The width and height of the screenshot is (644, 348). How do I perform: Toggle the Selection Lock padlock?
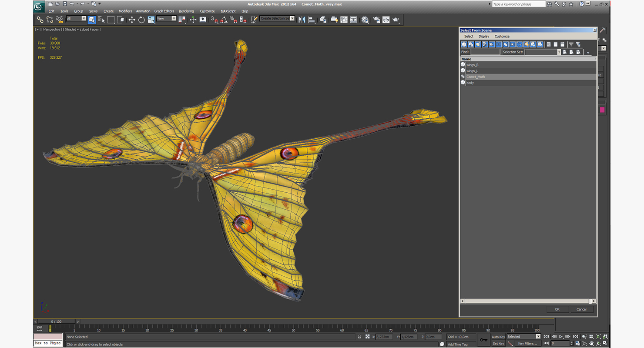(x=359, y=337)
